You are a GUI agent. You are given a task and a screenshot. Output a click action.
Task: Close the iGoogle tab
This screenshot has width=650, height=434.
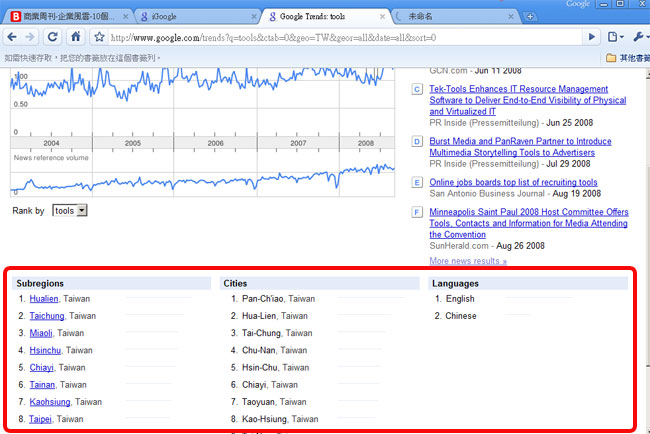[254, 17]
